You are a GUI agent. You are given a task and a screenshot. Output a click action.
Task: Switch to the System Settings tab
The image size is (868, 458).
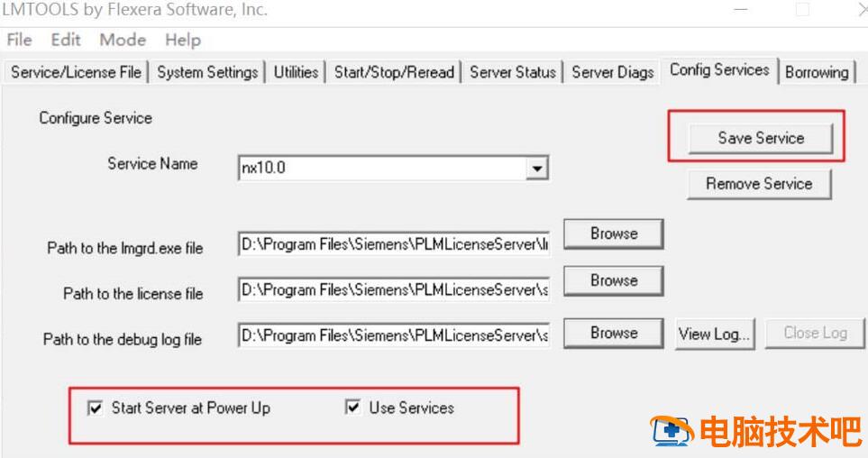pos(207,72)
